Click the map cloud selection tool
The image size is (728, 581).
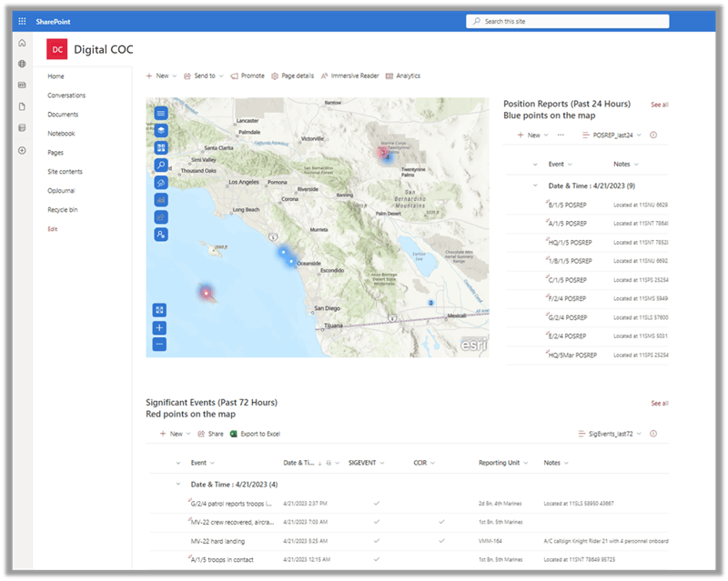pos(161,183)
